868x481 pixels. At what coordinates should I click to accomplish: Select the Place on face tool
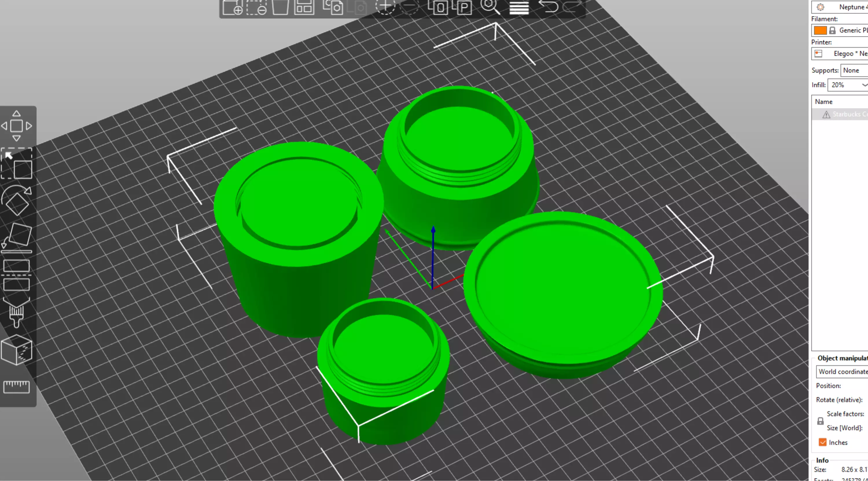(16, 238)
